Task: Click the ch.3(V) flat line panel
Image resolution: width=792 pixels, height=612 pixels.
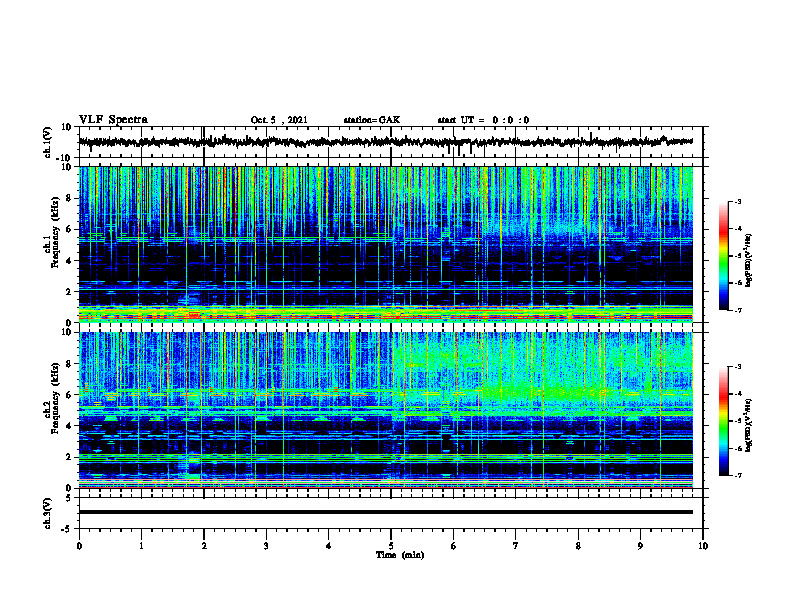Action: click(391, 513)
